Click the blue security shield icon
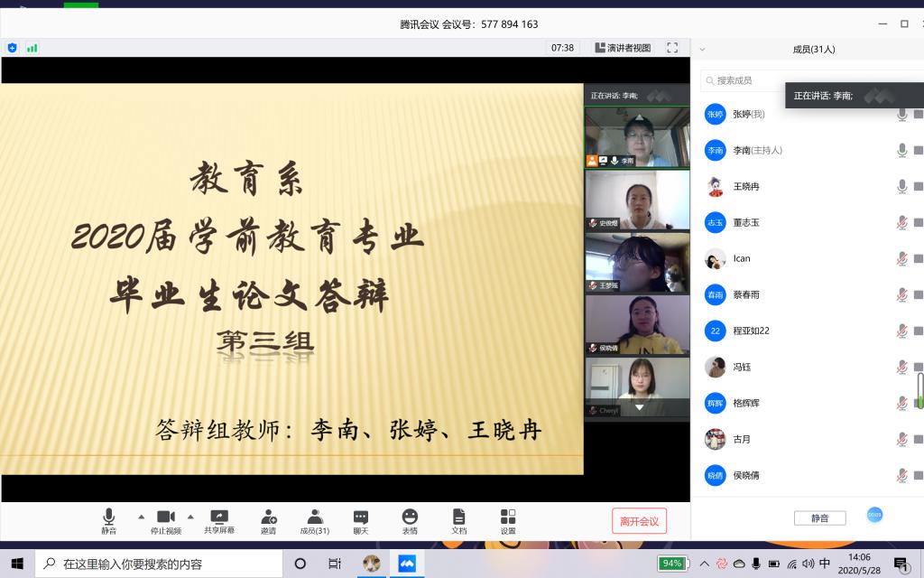 click(13, 48)
